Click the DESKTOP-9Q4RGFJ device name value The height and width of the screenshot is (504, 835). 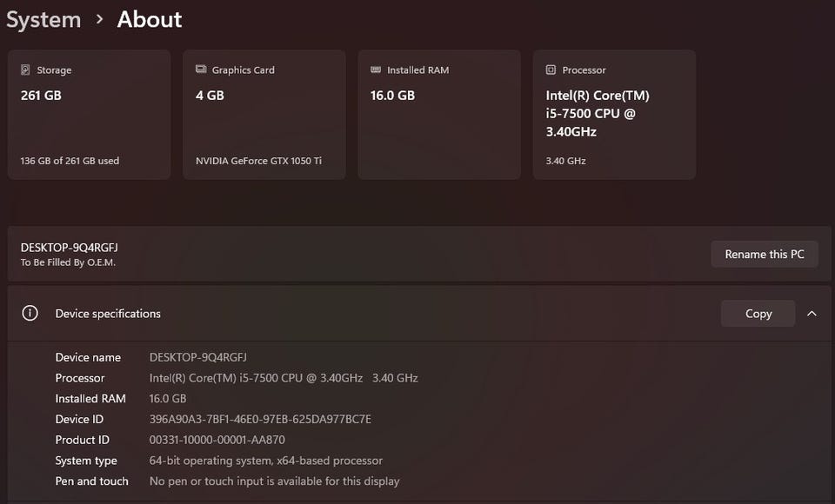[x=198, y=357]
